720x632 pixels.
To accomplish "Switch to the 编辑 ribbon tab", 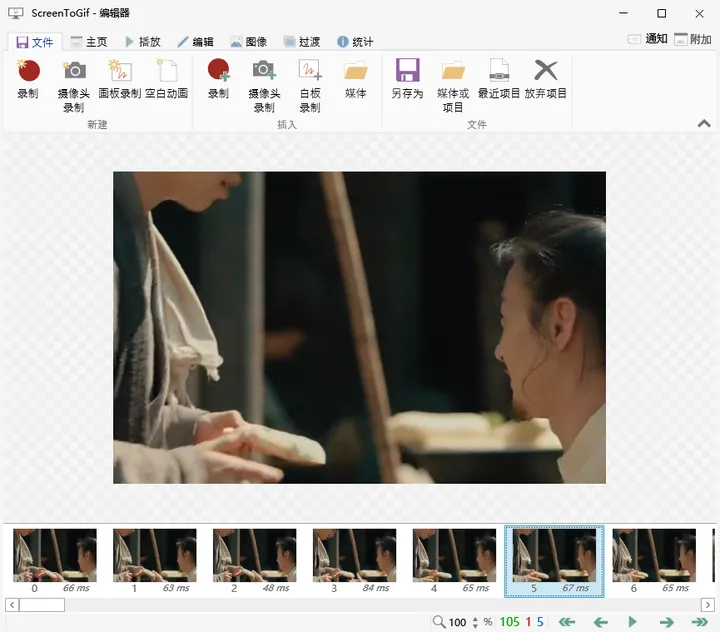I will pos(196,42).
